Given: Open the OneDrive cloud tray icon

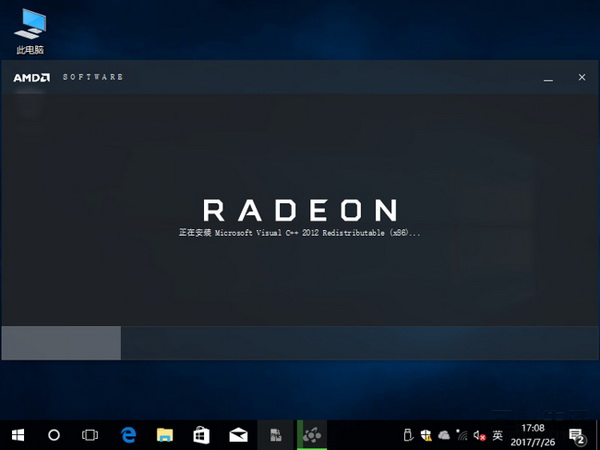Looking at the screenshot, I should (x=444, y=435).
